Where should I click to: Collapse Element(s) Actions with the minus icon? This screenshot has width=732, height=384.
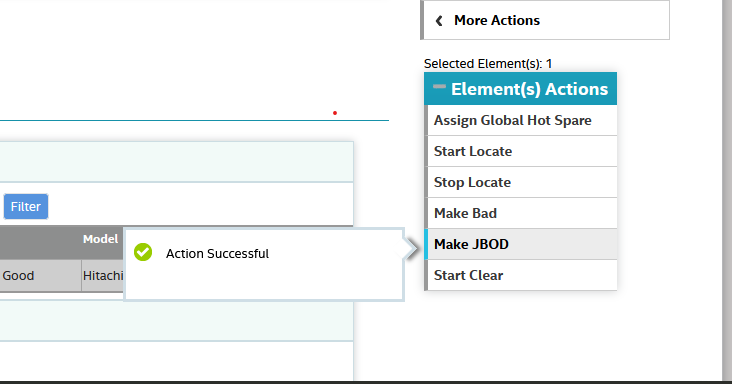439,86
